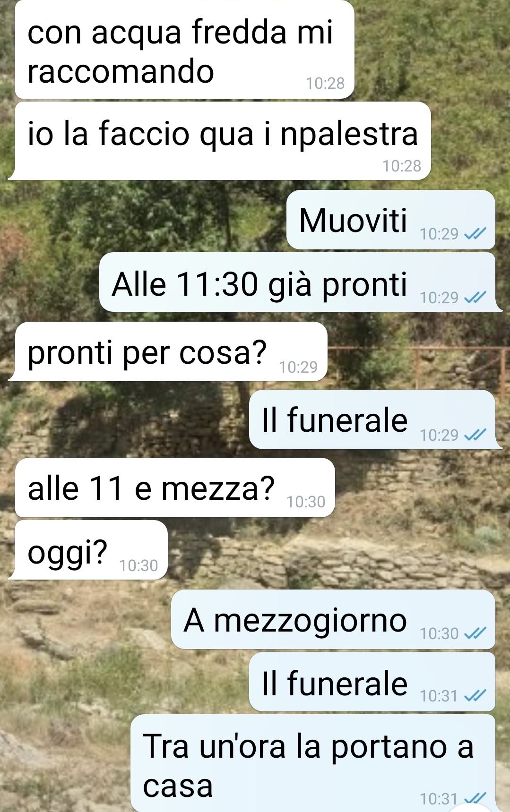Tap the 'con acqua fredda mi raccomando' message

(x=184, y=49)
